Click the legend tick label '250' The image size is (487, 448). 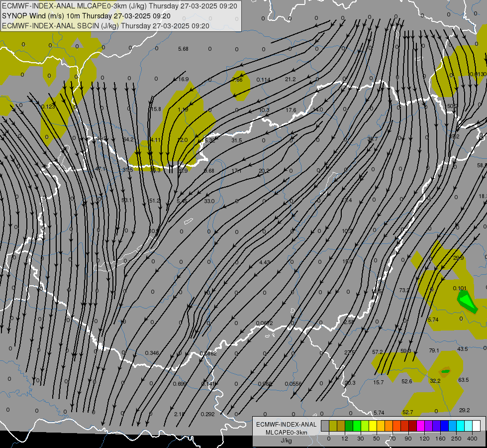click(x=456, y=439)
